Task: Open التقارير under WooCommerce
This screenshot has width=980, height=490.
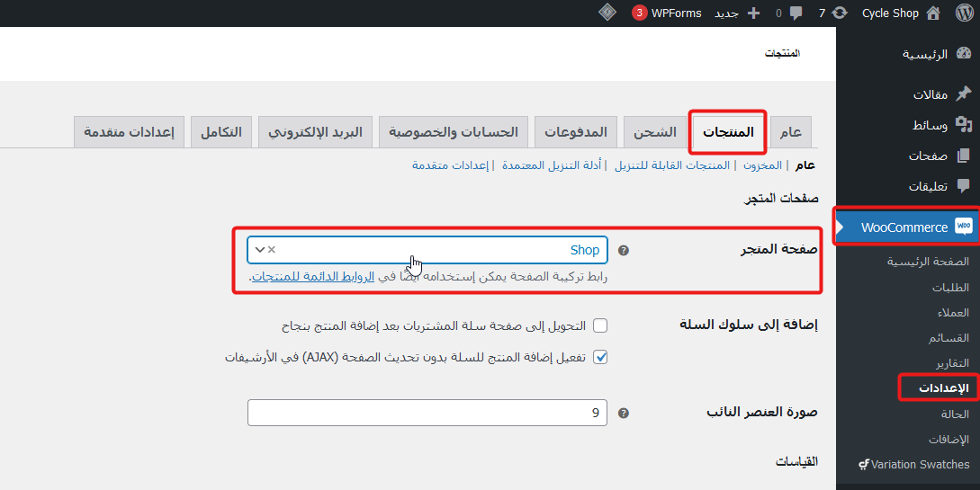Action: pos(952,363)
